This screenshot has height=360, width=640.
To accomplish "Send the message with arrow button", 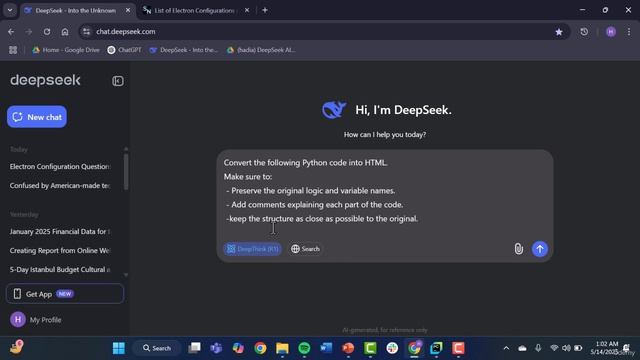I will pos(540,249).
